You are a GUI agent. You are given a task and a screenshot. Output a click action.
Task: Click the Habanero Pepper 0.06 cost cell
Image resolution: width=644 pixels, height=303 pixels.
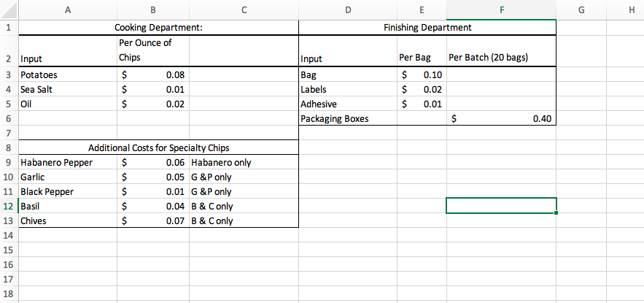pos(152,162)
